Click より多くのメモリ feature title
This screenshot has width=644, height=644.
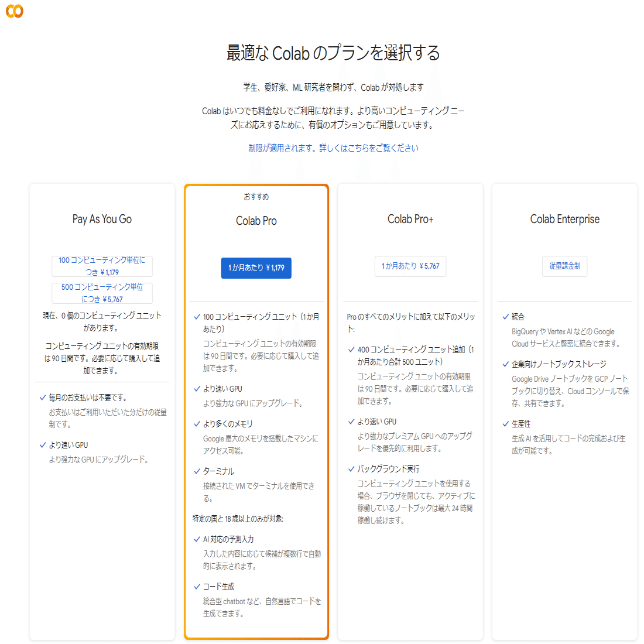click(228, 424)
